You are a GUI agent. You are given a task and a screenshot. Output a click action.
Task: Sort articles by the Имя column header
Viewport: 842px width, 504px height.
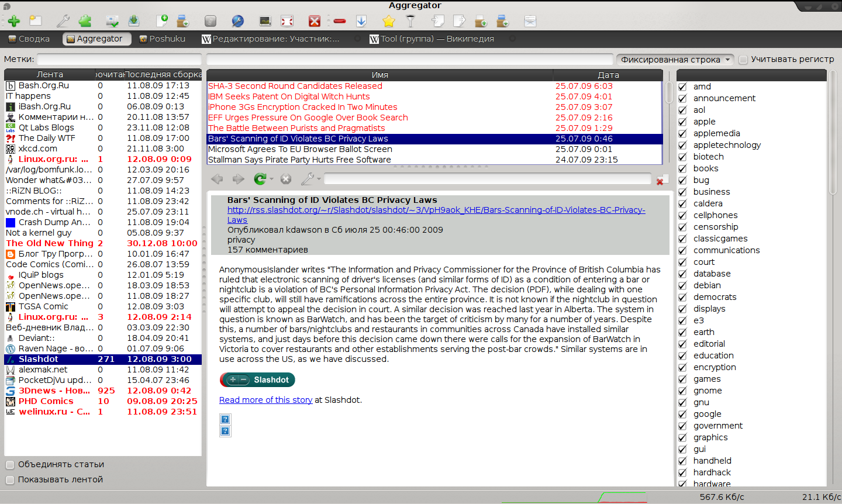point(380,75)
